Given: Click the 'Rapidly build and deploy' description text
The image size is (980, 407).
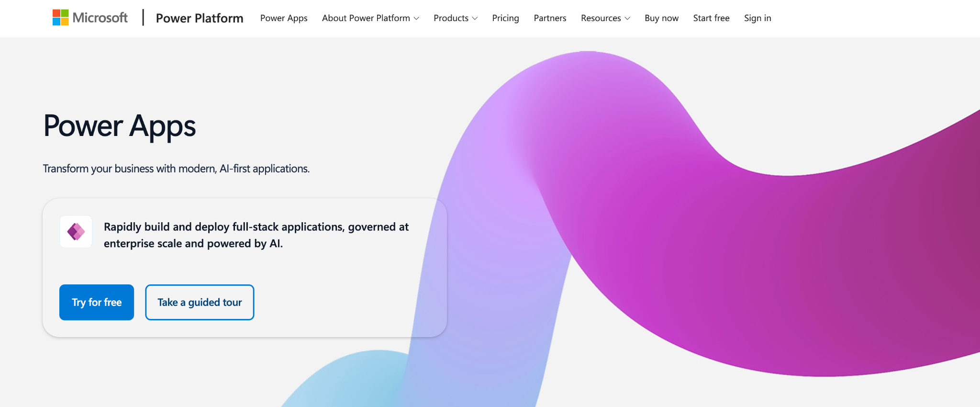Looking at the screenshot, I should (256, 235).
